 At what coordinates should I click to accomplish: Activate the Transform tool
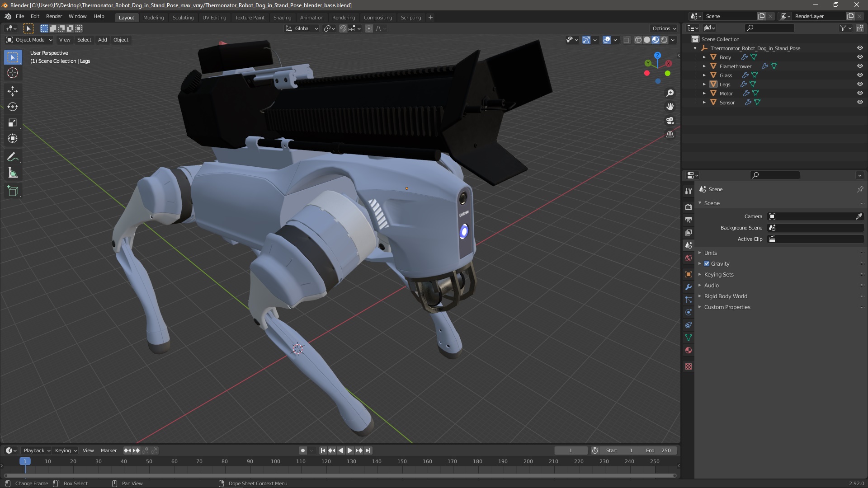13,139
